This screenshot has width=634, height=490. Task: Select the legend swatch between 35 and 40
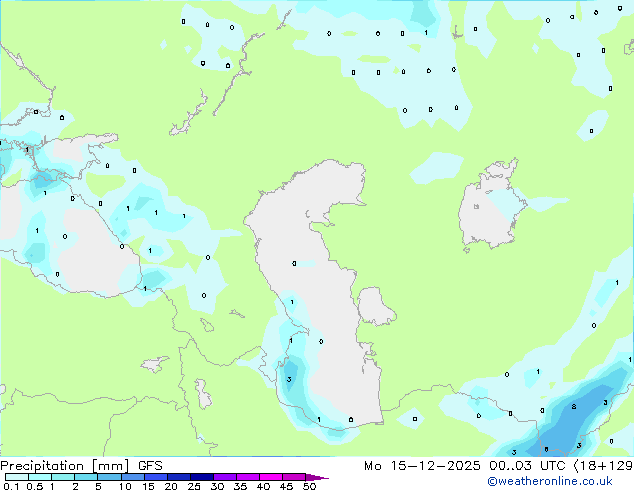[248, 477]
